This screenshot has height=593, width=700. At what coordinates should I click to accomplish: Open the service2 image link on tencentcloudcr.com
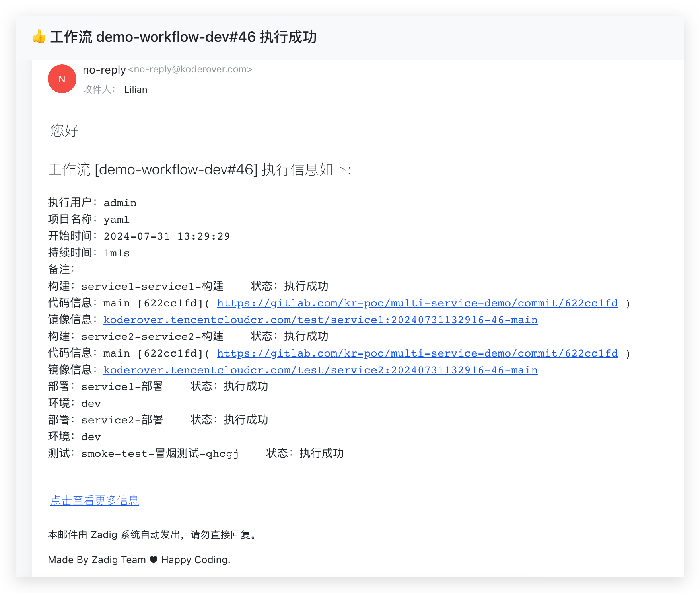320,370
